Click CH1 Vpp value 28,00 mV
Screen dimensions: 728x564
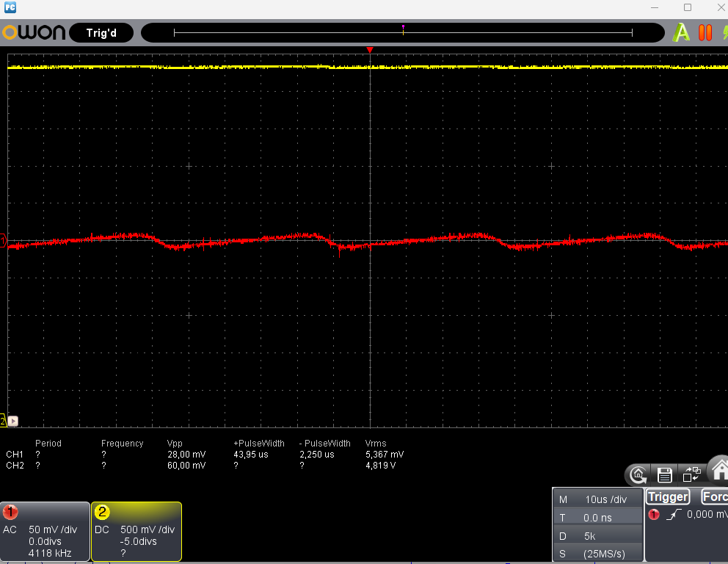click(x=186, y=455)
